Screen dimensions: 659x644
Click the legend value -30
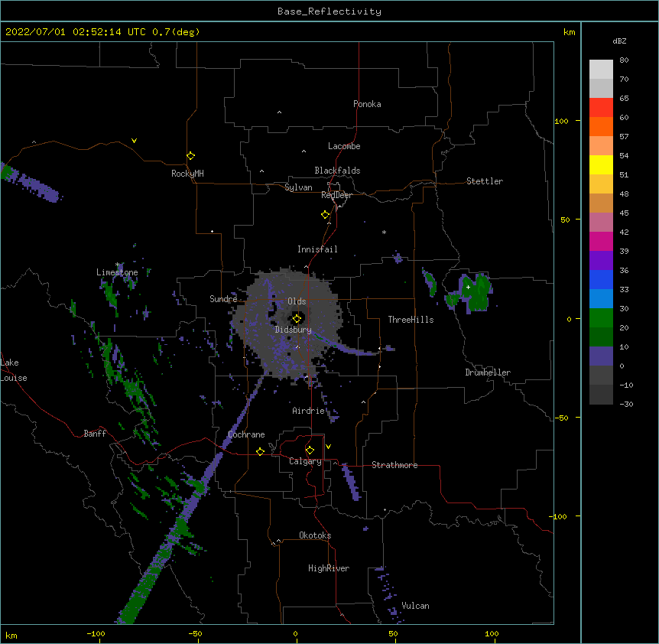tap(626, 404)
